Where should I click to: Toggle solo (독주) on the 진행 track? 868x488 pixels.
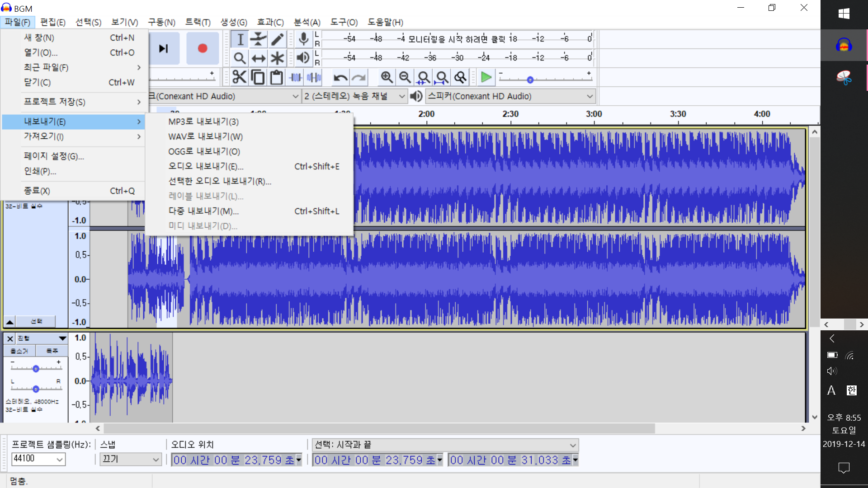52,351
